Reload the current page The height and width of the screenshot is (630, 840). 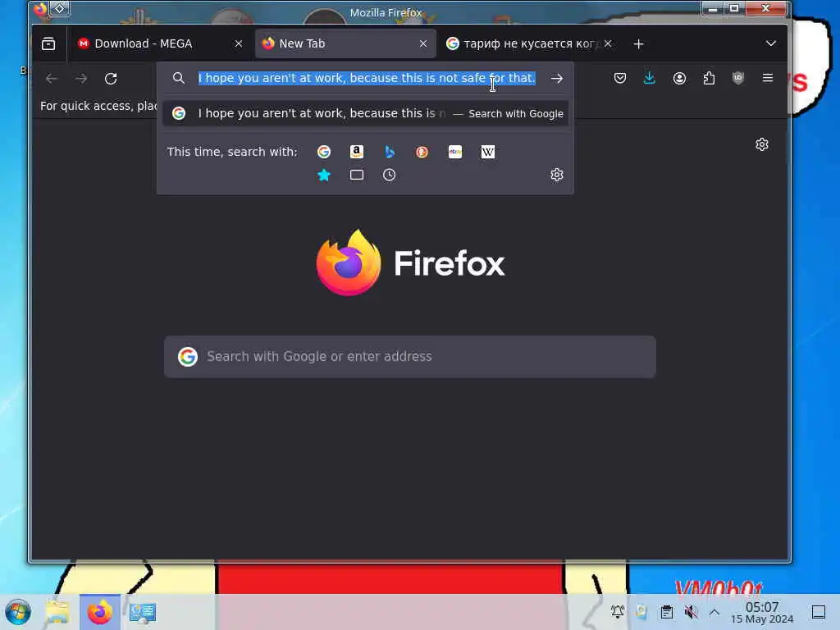click(111, 79)
